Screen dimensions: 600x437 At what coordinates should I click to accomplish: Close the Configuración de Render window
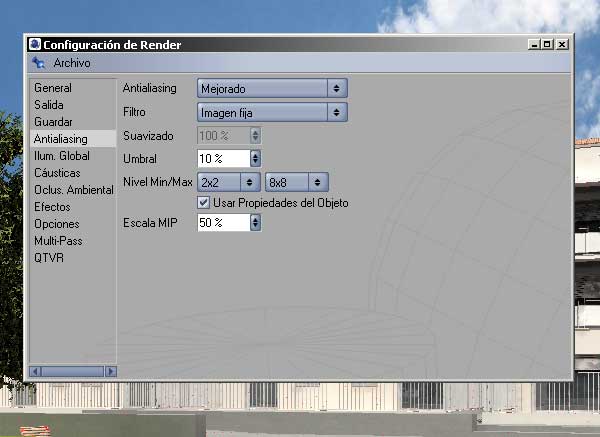[562, 44]
